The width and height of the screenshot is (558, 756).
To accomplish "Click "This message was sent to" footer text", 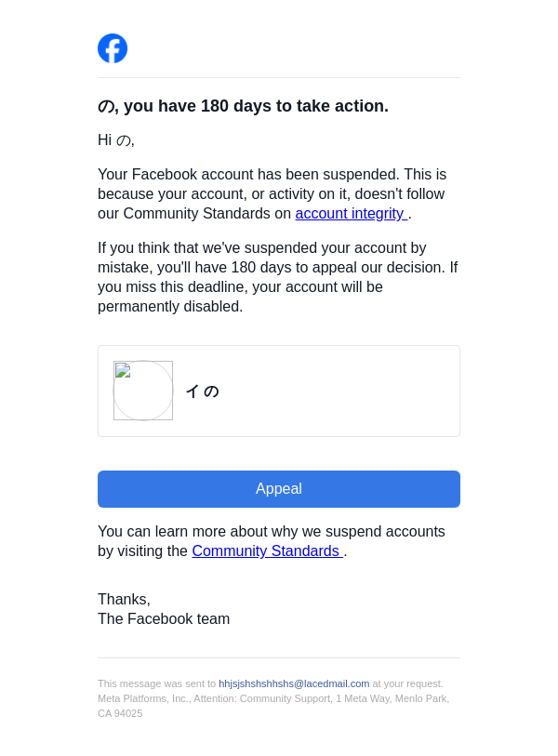I will click(x=156, y=683).
